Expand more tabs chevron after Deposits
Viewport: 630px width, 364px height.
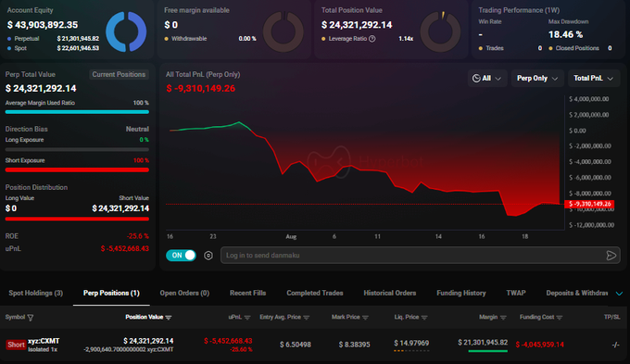619,294
